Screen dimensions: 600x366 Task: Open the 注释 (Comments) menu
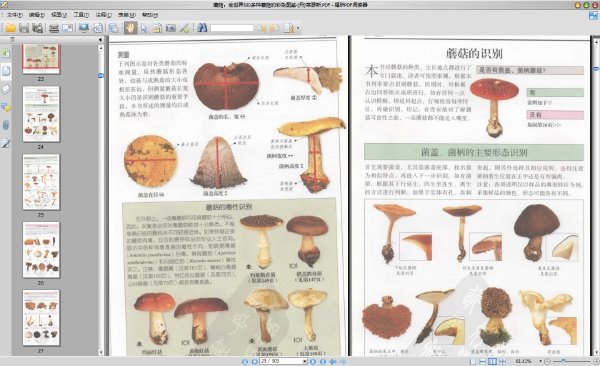(x=103, y=15)
